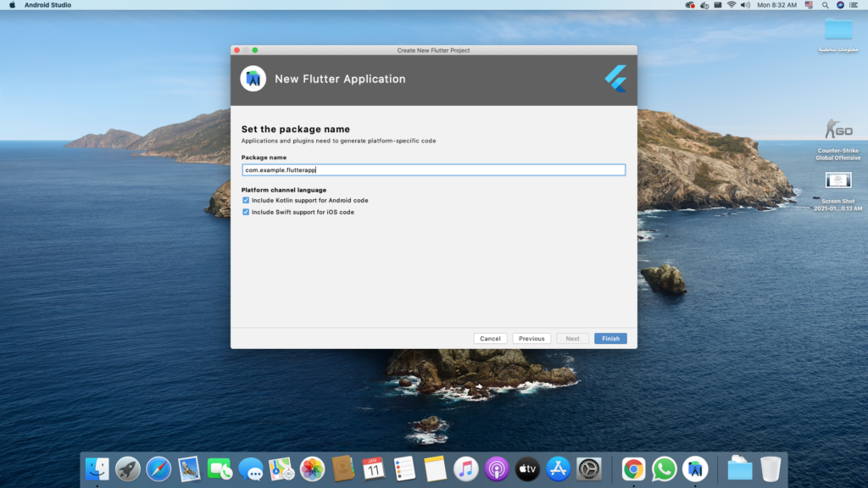
Task: Open the Music app in the dock
Action: coord(466,469)
